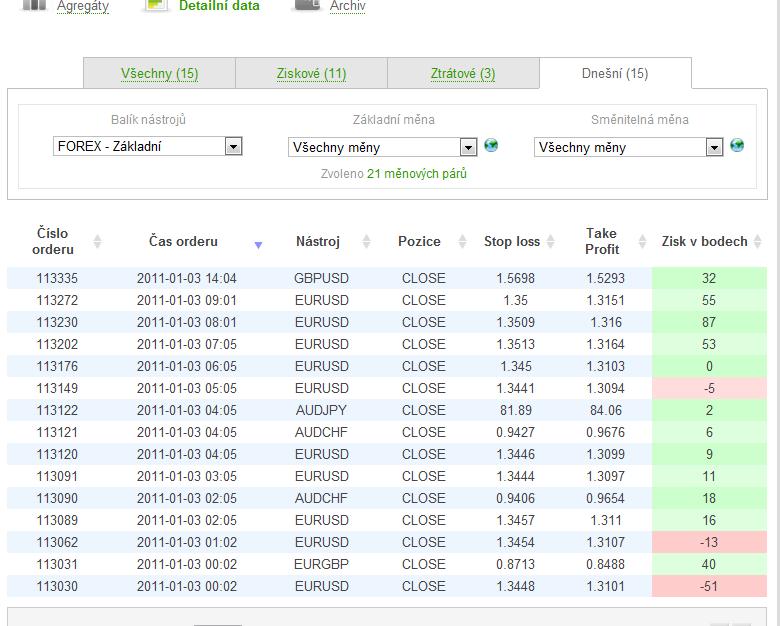Select order number 113122
This screenshot has height=626, width=780.
click(x=57, y=410)
